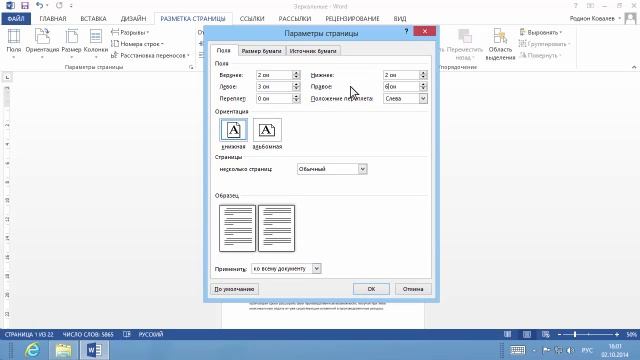The image size is (640, 360).
Task: Open the ФАЙЛ tab
Action: 16,19
